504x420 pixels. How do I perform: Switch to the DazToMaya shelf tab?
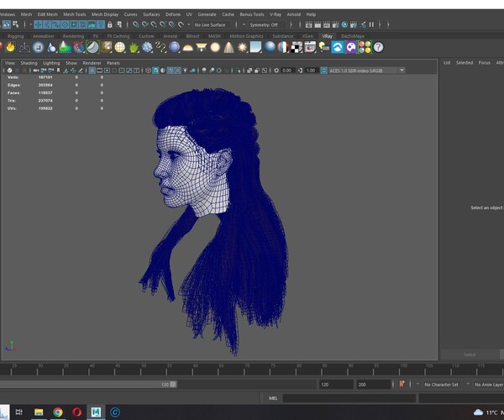point(353,36)
